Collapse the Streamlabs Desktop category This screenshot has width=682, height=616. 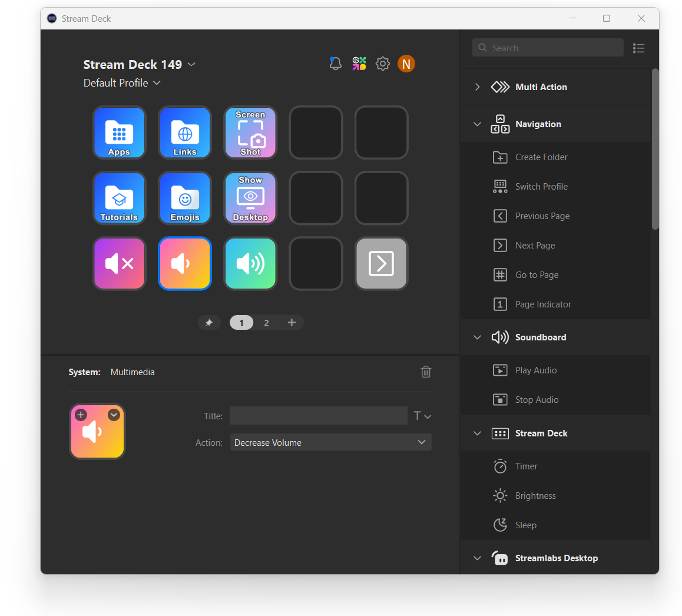coord(477,558)
